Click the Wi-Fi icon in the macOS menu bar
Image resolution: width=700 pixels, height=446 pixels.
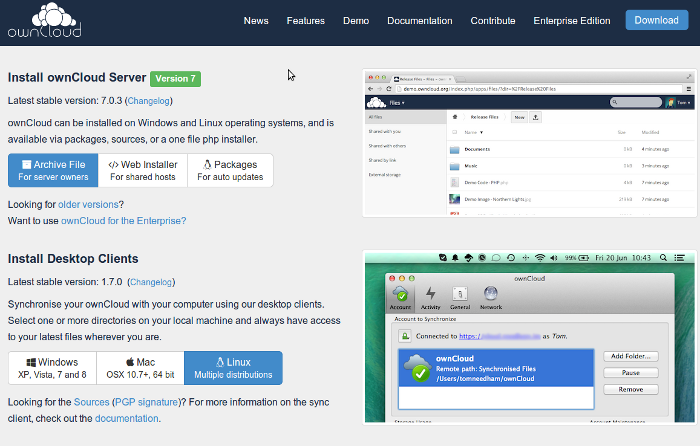tap(540, 258)
